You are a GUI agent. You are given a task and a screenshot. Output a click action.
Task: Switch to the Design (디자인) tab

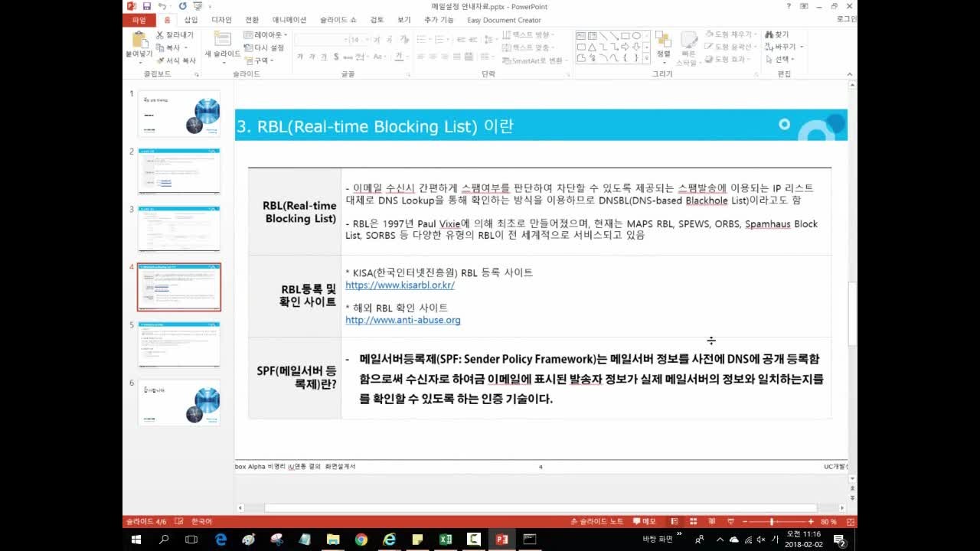coord(221,20)
